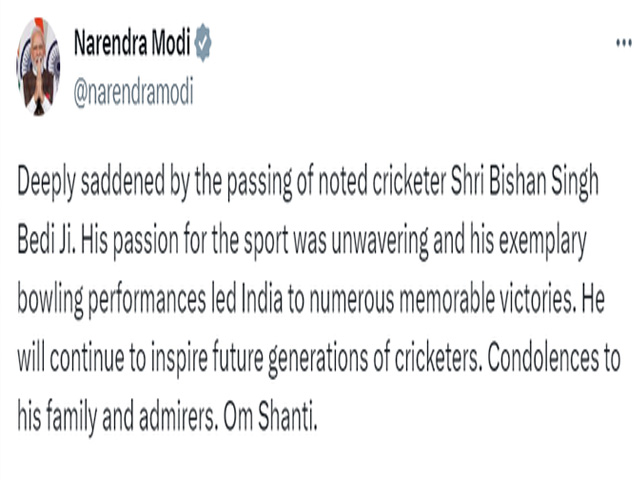This screenshot has width=640, height=480.
Task: Click the word 'unwavering' in the tweet
Action: (x=379, y=241)
